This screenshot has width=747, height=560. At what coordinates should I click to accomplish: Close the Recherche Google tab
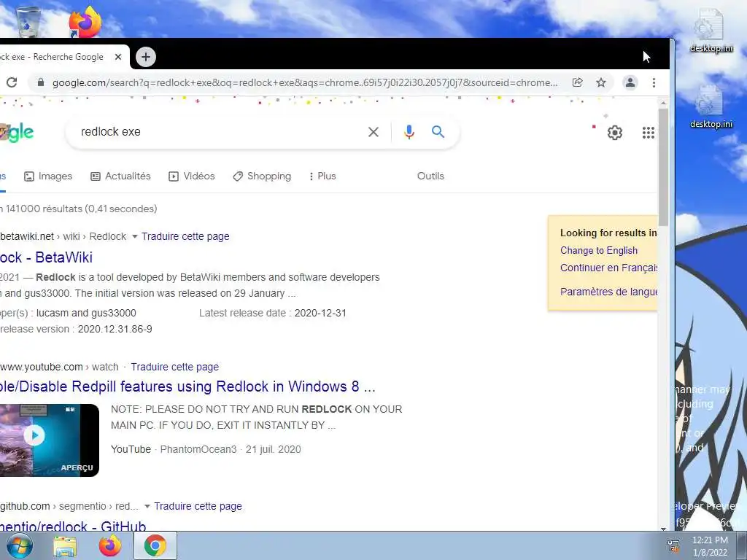pos(118,57)
